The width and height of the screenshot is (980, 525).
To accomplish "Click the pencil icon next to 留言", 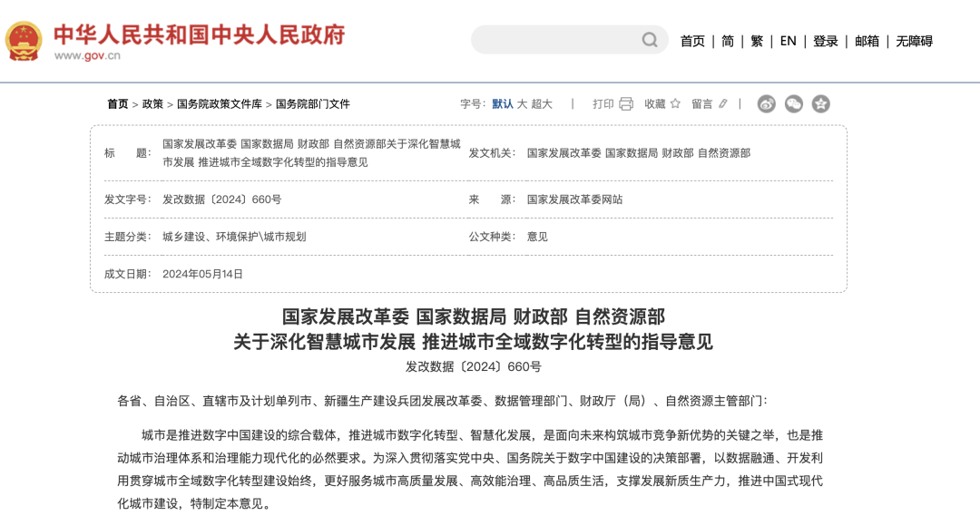I will coord(723,103).
